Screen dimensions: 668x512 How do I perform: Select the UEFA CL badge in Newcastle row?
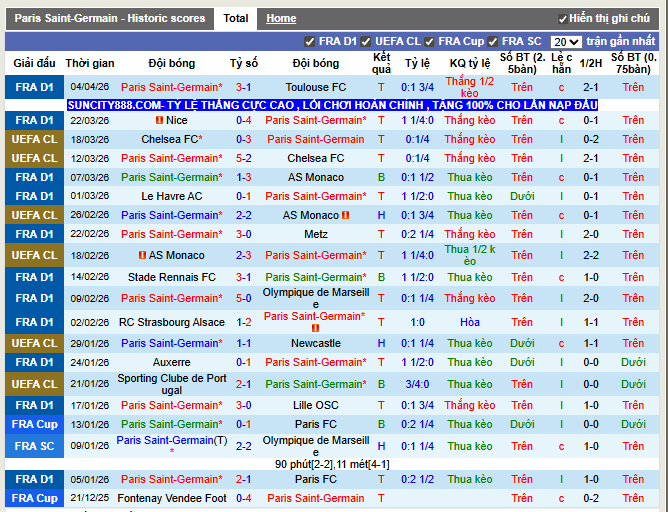(x=35, y=343)
